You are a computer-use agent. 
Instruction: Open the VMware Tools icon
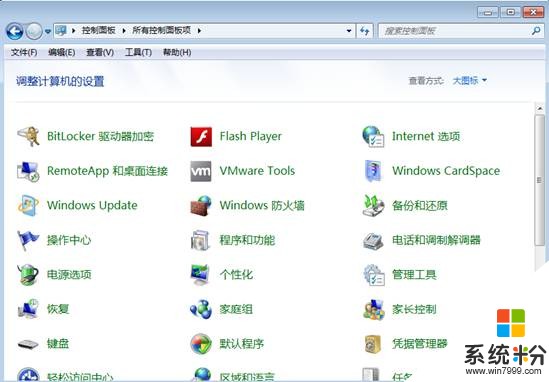coord(201,171)
